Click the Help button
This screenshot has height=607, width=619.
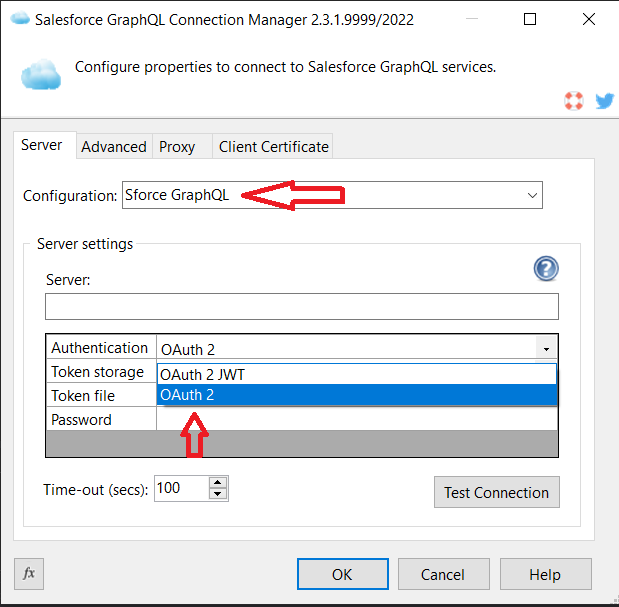pyautogui.click(x=545, y=574)
